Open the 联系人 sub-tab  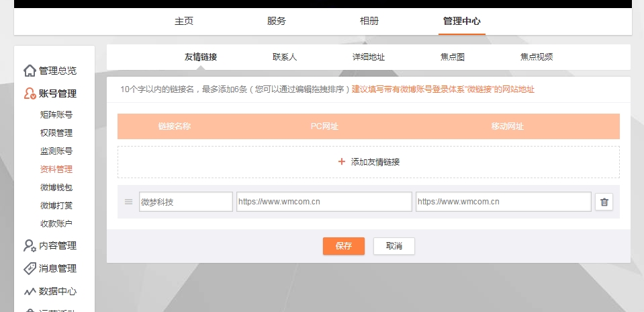285,57
